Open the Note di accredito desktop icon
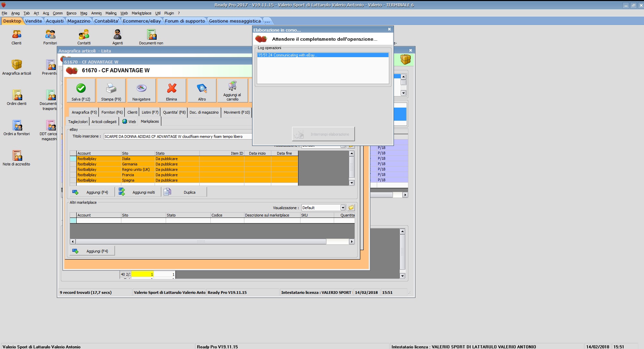Screen dimensions: 644x349 [16, 158]
